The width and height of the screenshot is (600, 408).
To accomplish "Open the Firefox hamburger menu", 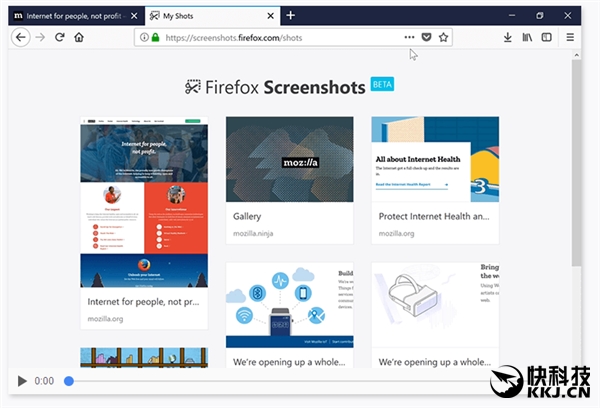I will pyautogui.click(x=571, y=37).
